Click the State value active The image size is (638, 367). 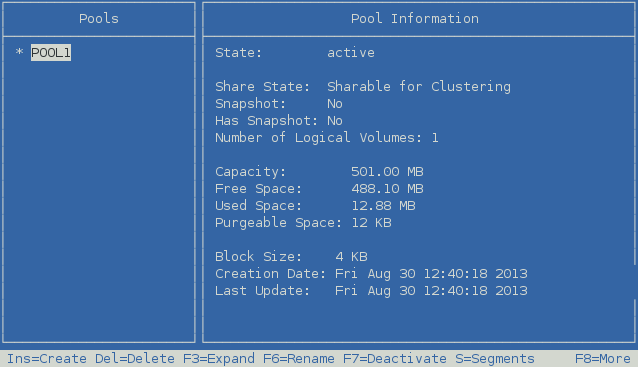coord(351,53)
